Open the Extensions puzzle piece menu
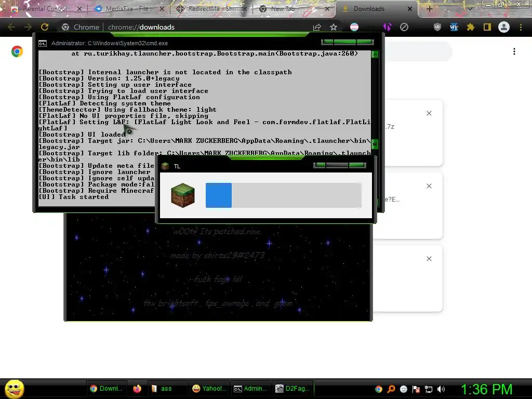The width and height of the screenshot is (532, 399). click(x=471, y=27)
